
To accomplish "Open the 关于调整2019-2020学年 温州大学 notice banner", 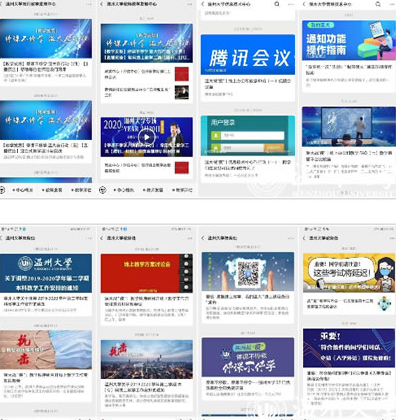I will (x=46, y=273).
